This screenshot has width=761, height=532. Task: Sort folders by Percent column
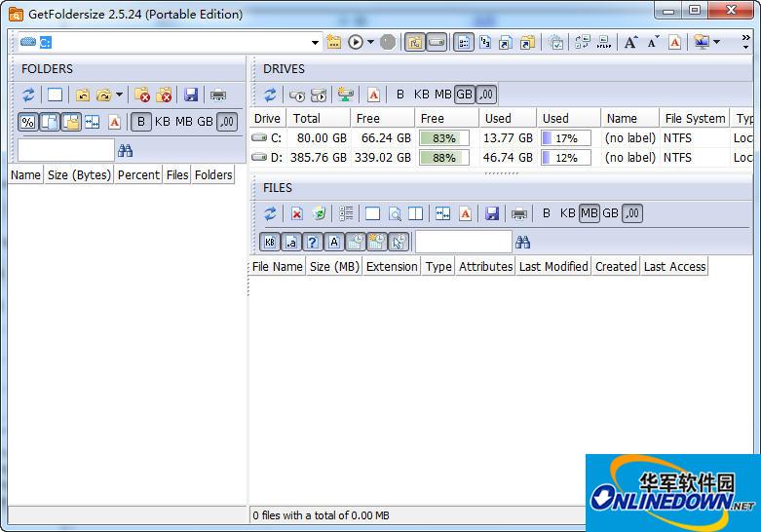coord(138,174)
